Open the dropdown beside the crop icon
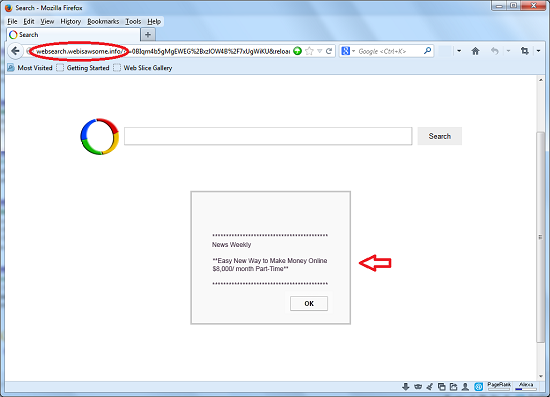This screenshot has width=550, height=397. click(x=538, y=51)
